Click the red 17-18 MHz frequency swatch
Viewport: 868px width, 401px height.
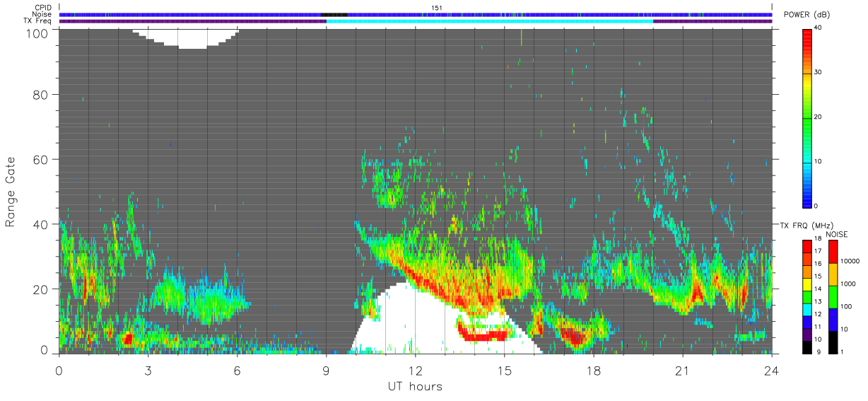click(807, 246)
